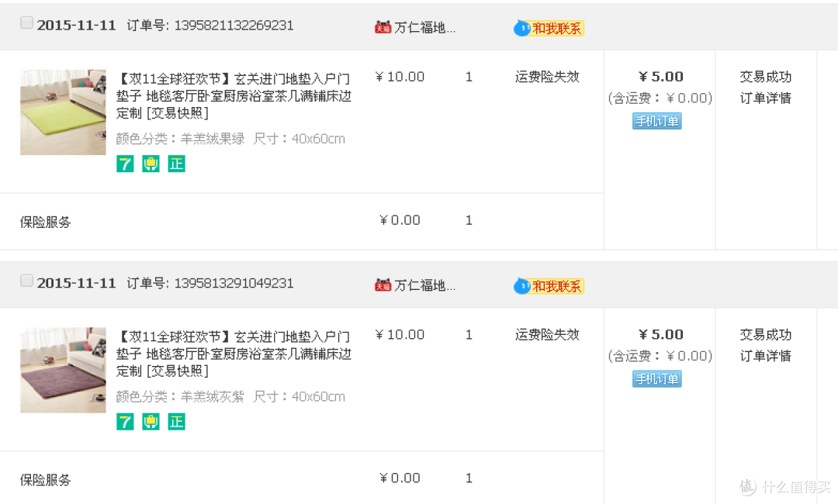Screen dimensions: 838x504
Task: Click the 正 genuine badge for green rug
Action: pyautogui.click(x=177, y=164)
